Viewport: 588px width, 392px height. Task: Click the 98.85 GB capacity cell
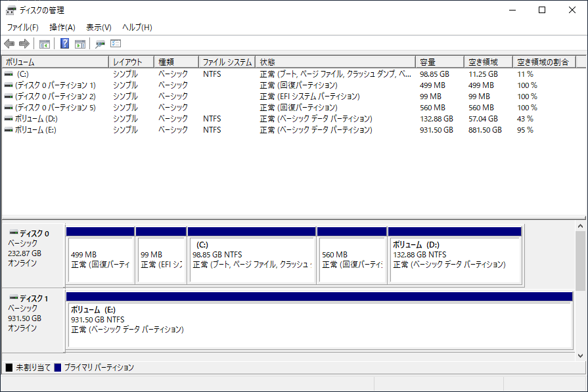(x=435, y=74)
